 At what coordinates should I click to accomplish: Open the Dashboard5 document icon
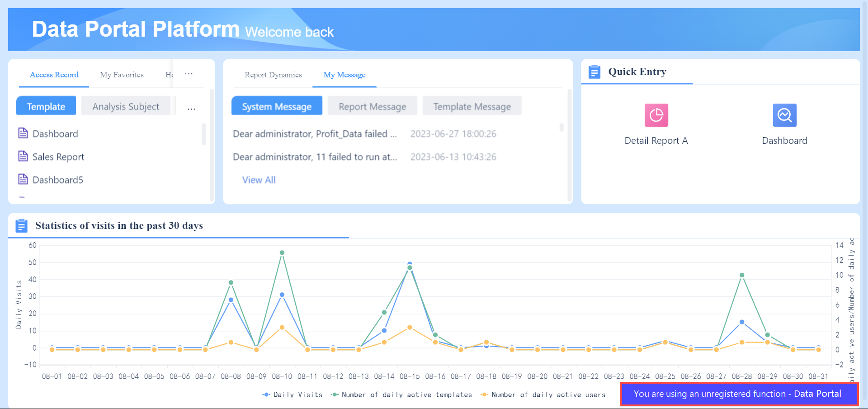pos(23,179)
